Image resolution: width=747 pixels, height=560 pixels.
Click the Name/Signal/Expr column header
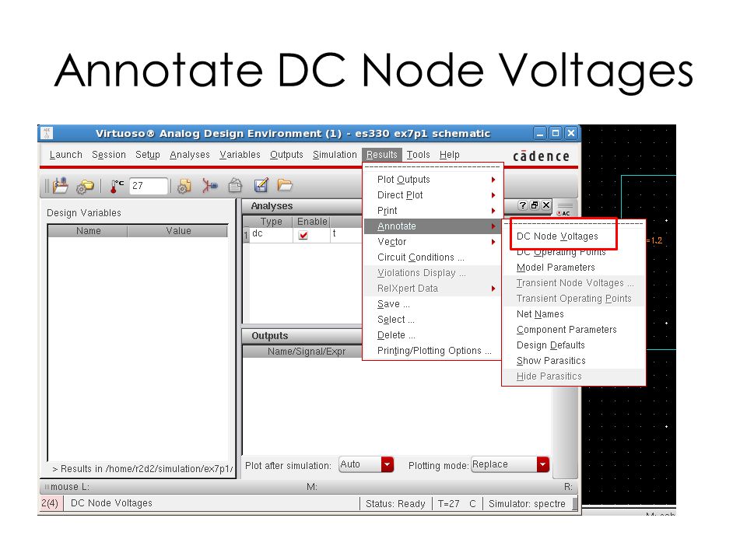coord(307,352)
